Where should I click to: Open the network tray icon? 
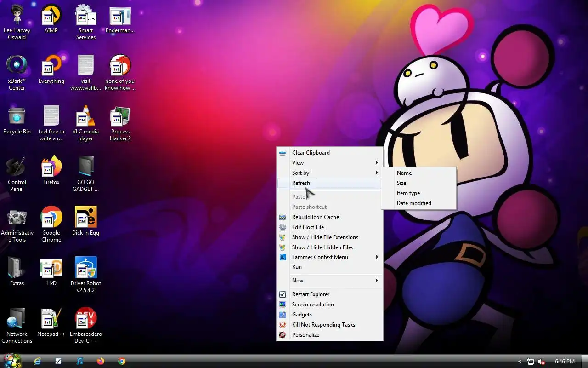(x=531, y=362)
